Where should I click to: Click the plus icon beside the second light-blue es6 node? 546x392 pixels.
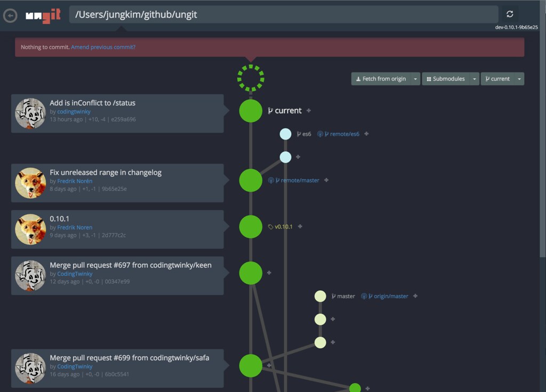[298, 157]
